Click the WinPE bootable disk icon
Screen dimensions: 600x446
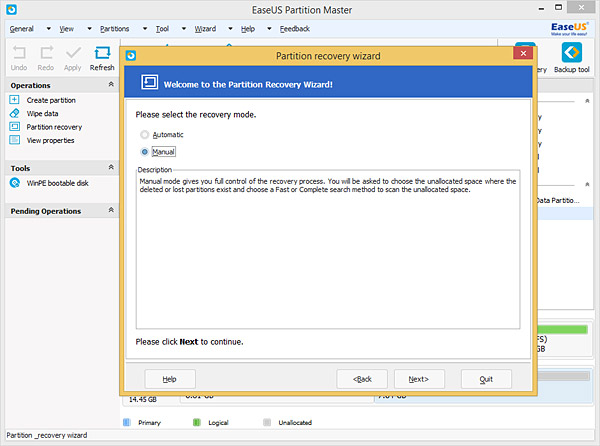(15, 183)
